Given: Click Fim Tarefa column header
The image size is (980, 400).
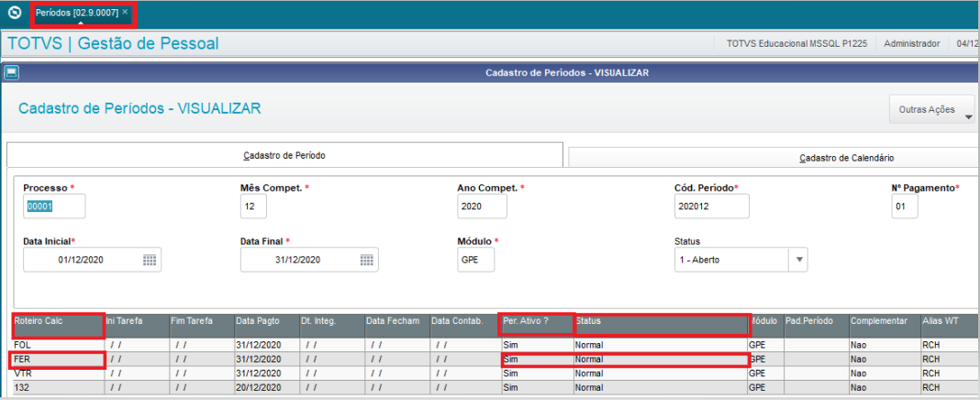Looking at the screenshot, I should coord(201,327).
